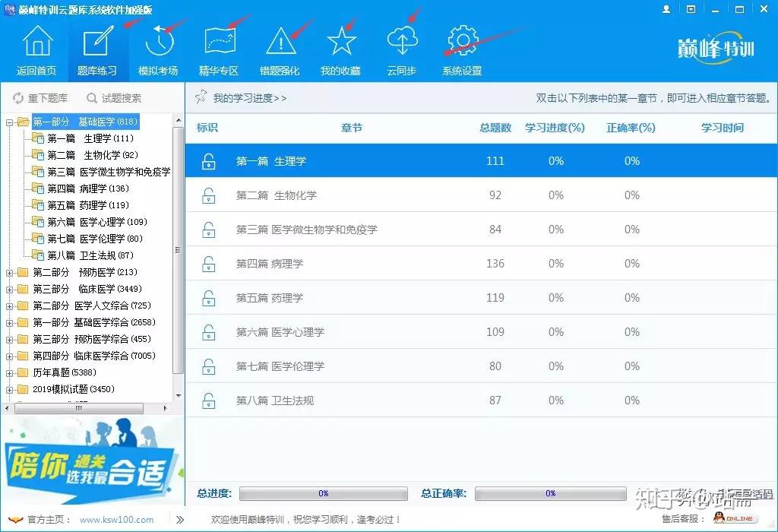The height and width of the screenshot is (532, 778).
Task: Click the user account icon in title bar
Action: click(666, 9)
